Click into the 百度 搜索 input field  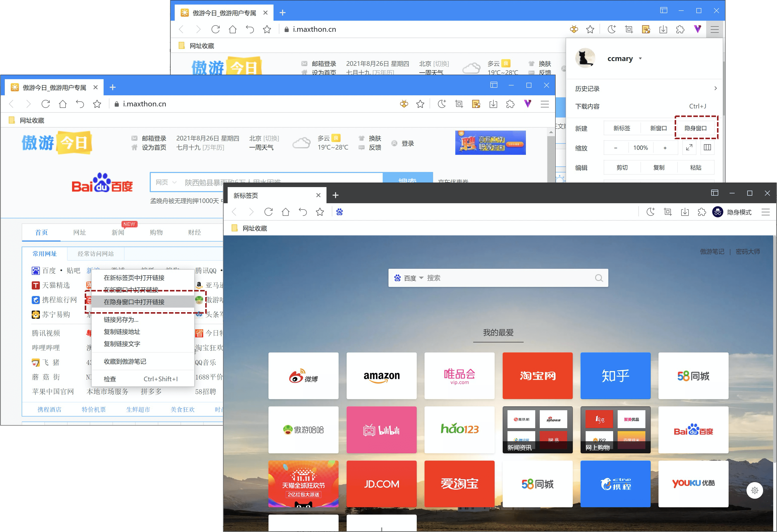coord(508,278)
